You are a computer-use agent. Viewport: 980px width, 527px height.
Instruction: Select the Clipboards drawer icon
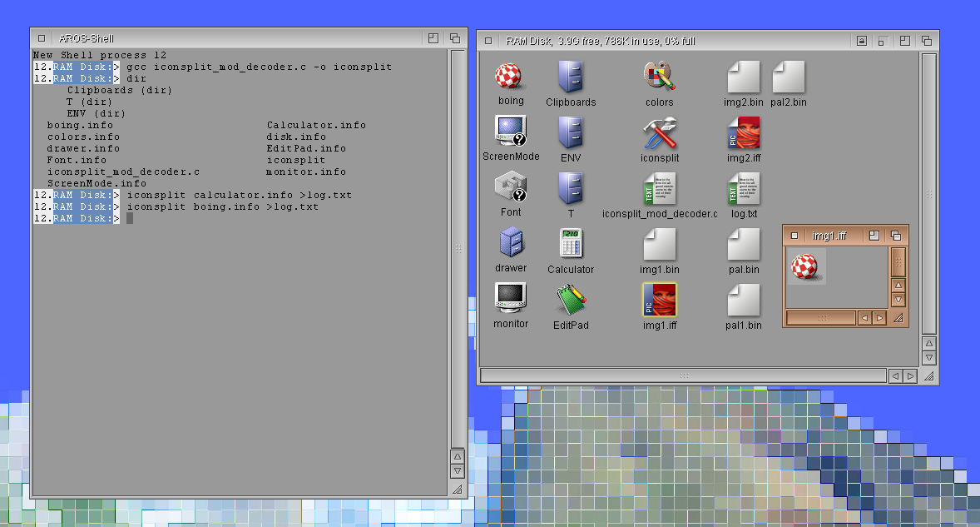571,77
